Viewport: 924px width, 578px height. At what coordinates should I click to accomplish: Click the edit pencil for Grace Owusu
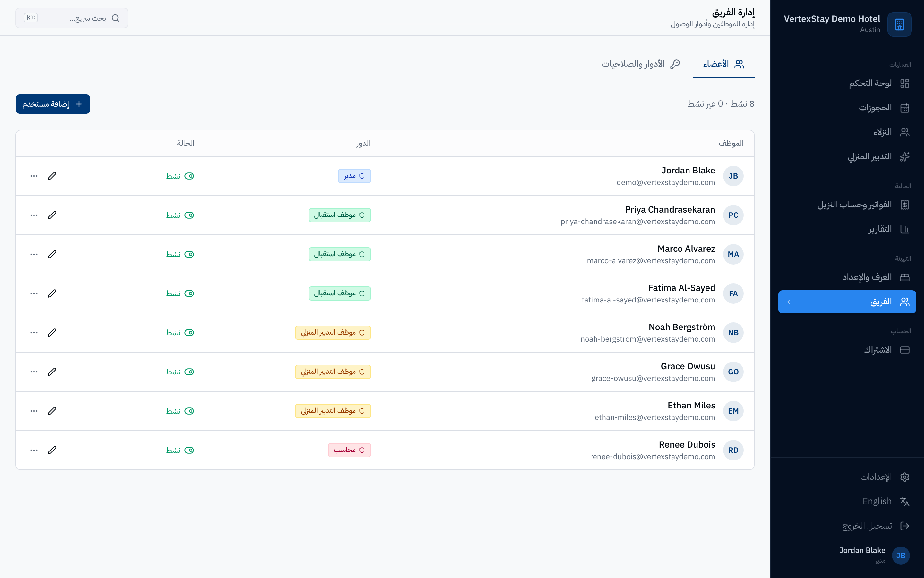pyautogui.click(x=52, y=372)
